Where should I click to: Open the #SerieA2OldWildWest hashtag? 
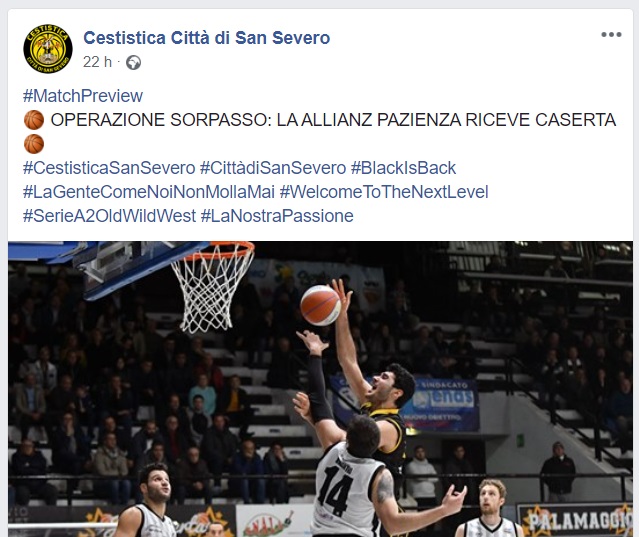(x=109, y=216)
